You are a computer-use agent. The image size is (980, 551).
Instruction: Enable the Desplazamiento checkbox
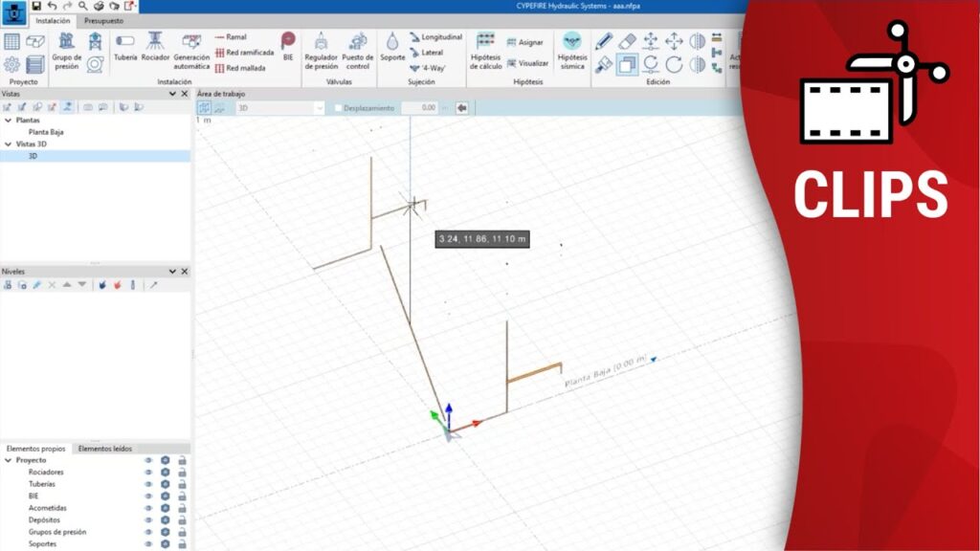point(338,108)
